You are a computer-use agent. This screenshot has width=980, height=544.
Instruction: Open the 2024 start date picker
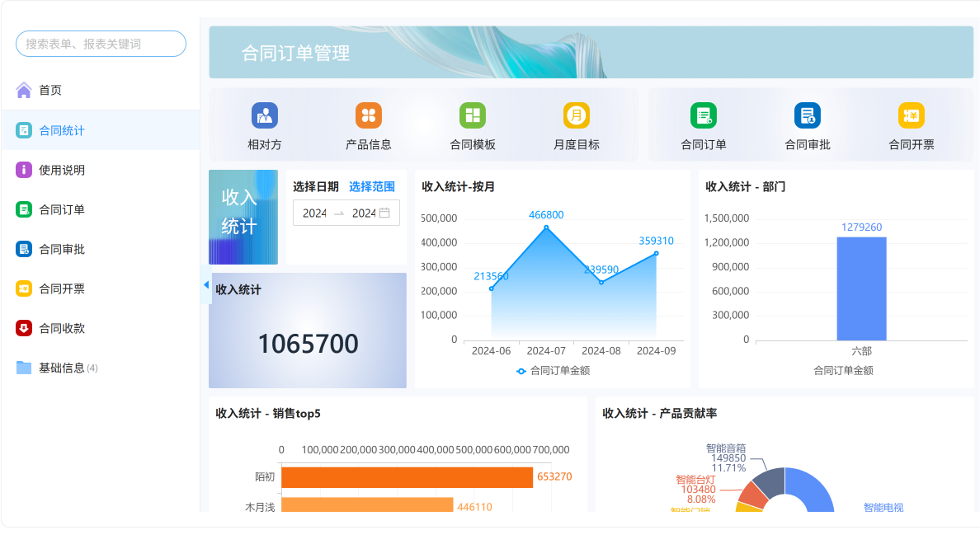coord(314,213)
